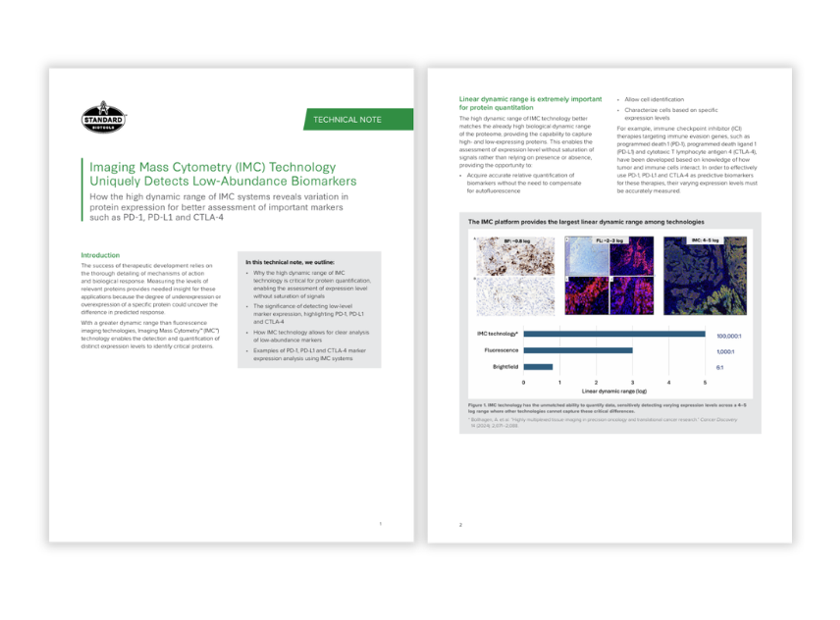The width and height of the screenshot is (840, 620).
Task: Click the top brown brightfield tissue image
Action: pos(515,256)
